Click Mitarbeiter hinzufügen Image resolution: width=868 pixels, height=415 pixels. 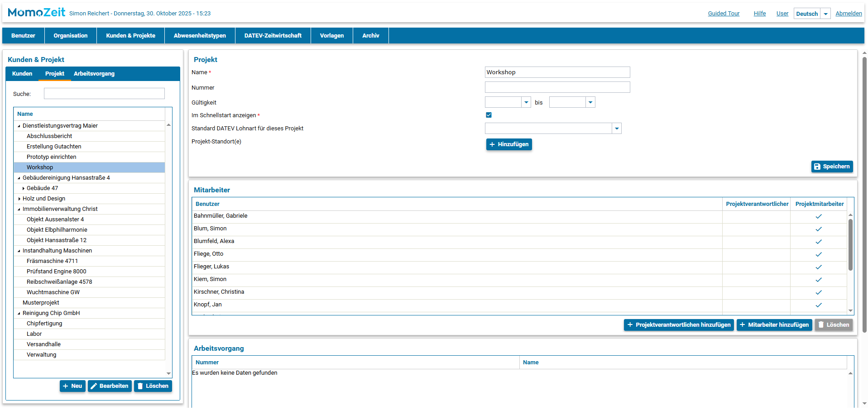[x=774, y=325]
